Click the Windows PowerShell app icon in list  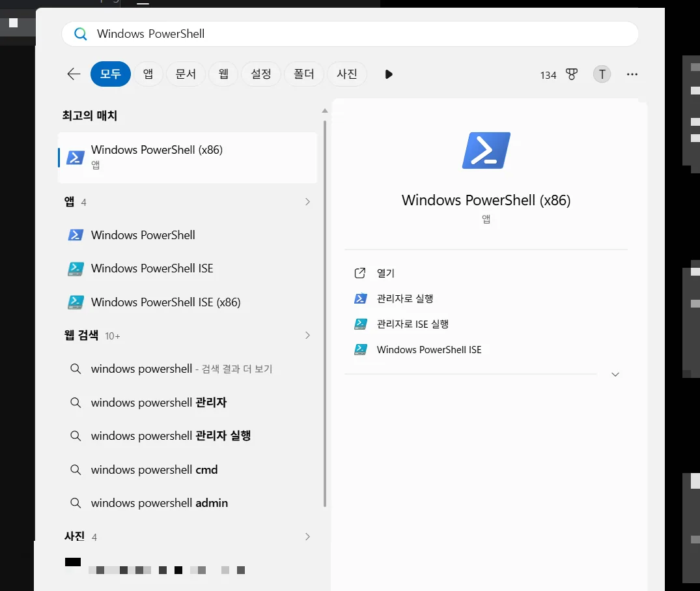76,235
